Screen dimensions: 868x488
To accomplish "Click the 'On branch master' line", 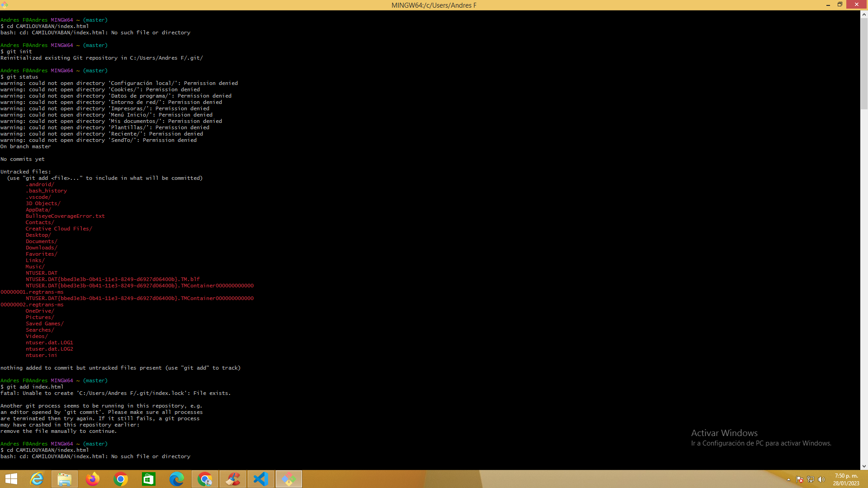I will coord(26,146).
